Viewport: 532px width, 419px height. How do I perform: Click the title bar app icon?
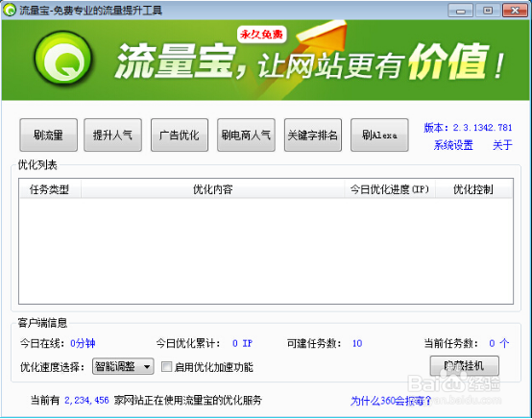pos(10,11)
